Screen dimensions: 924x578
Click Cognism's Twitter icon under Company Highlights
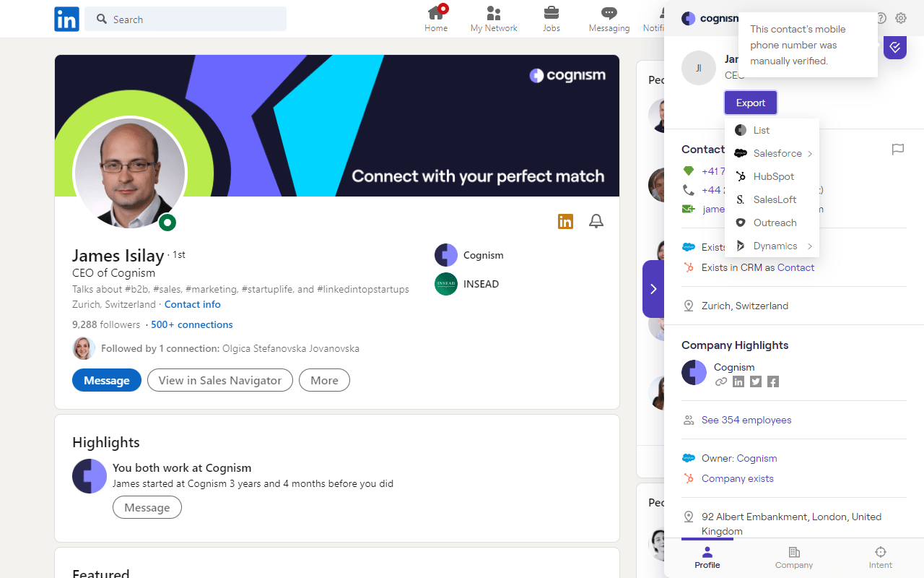point(755,381)
